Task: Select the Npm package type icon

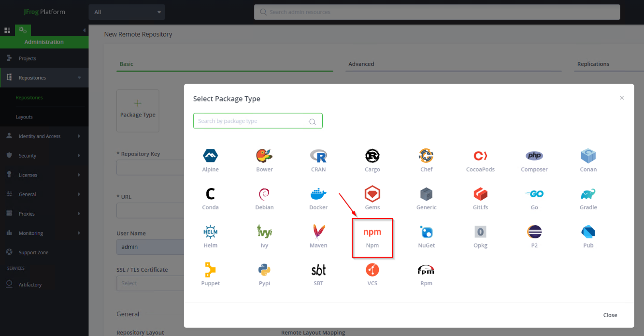Action: click(372, 233)
